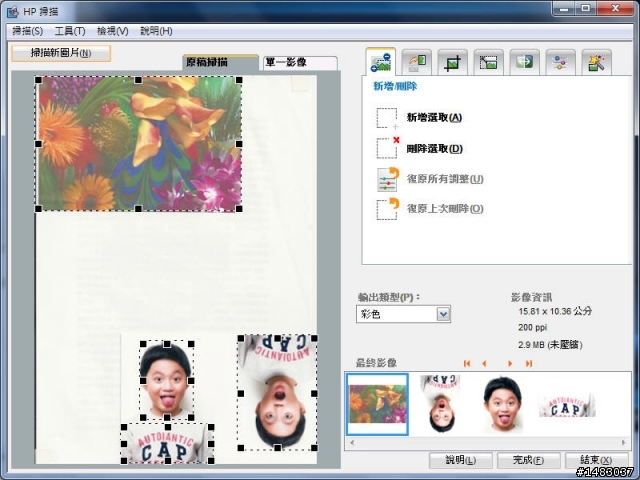Click the 新增選取 dashed-box icon
This screenshot has width=640, height=480.
coord(387,118)
